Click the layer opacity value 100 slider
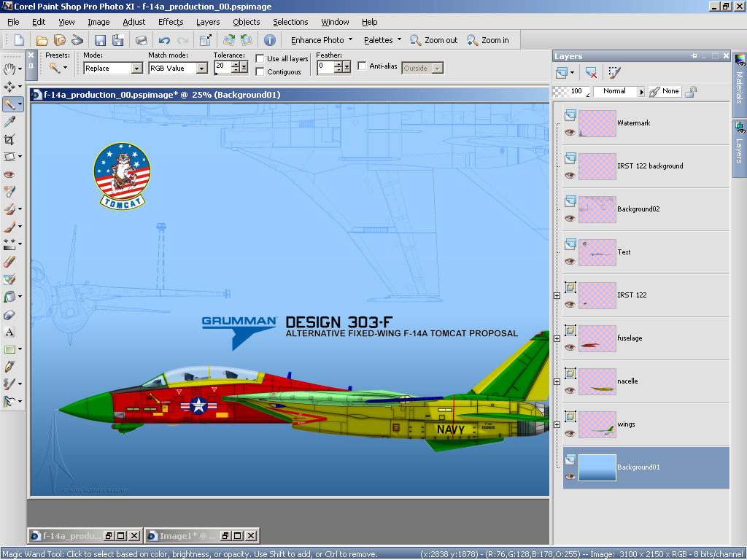747x560 pixels. [571, 91]
